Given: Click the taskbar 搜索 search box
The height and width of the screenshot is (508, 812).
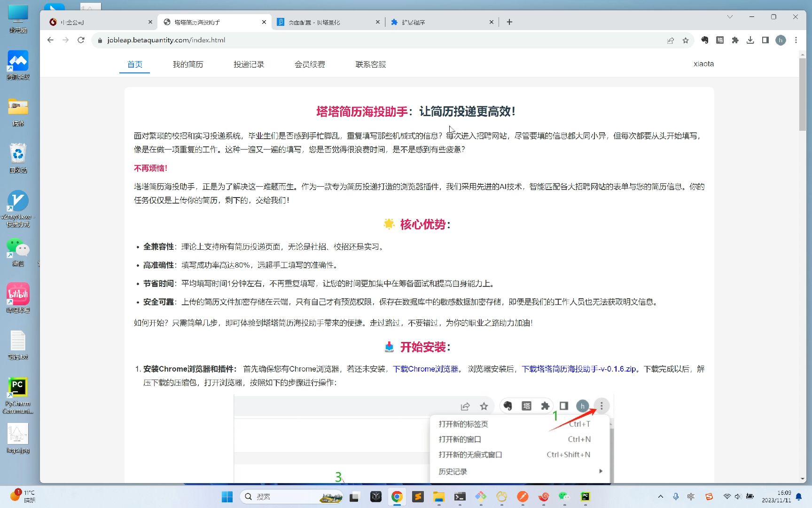Looking at the screenshot, I should click(291, 497).
